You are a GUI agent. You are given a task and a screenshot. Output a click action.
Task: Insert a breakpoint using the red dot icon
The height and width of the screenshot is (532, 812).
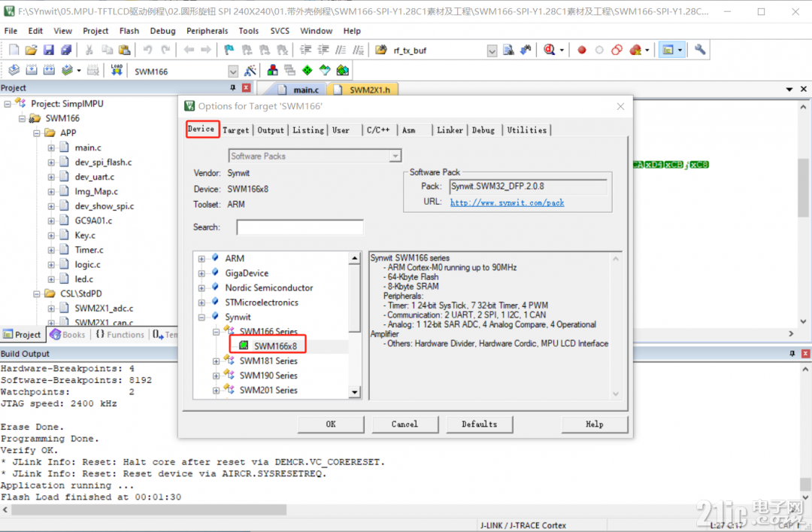pyautogui.click(x=582, y=50)
